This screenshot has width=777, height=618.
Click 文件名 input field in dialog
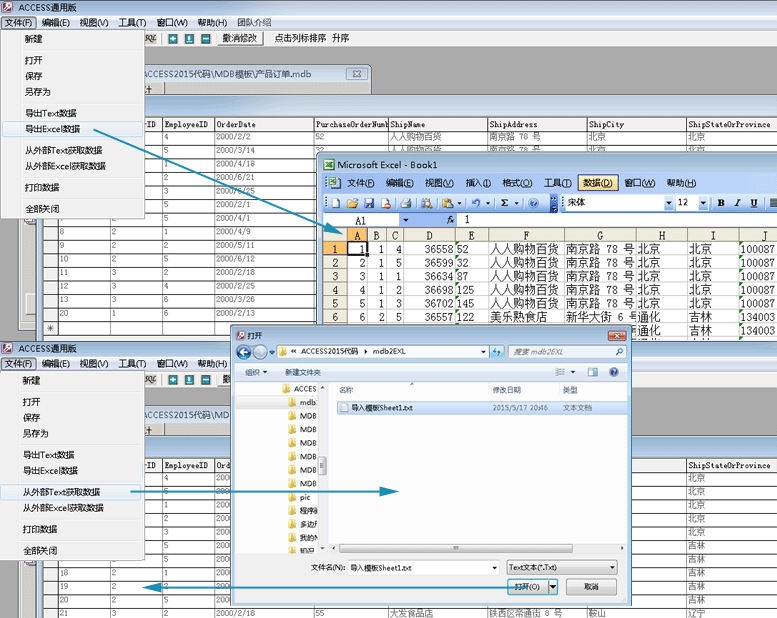424,567
